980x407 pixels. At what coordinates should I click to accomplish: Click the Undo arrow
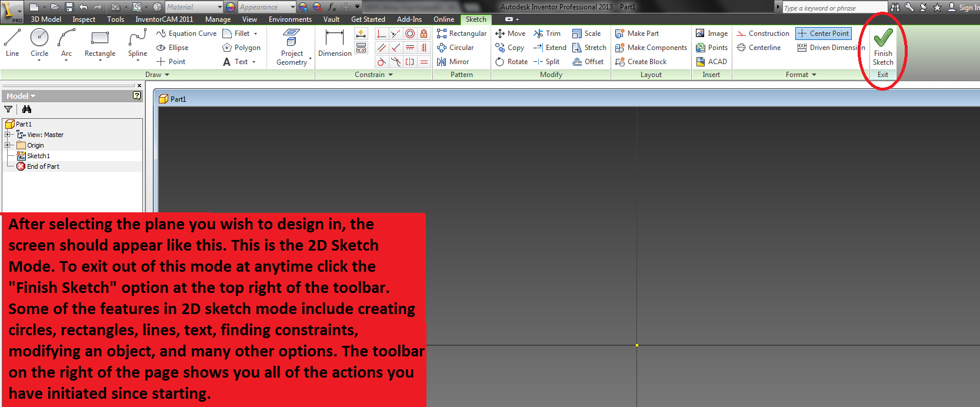point(84,7)
